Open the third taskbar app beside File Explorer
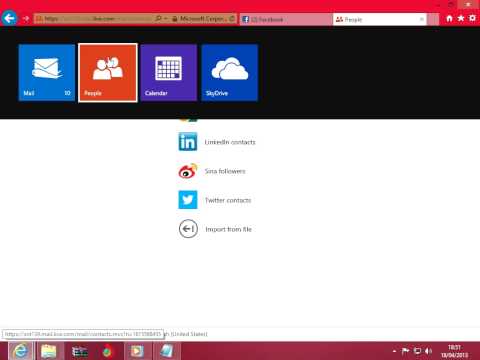Image resolution: width=480 pixels, height=360 pixels. click(x=80, y=351)
